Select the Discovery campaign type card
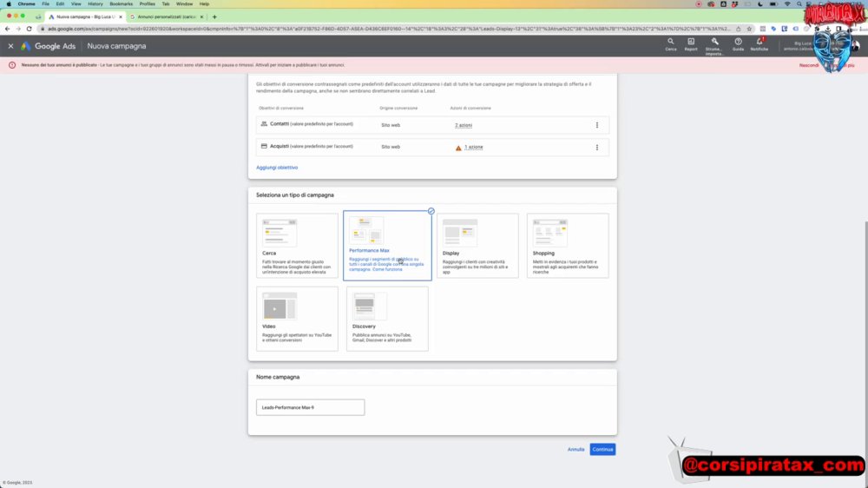 coord(387,319)
